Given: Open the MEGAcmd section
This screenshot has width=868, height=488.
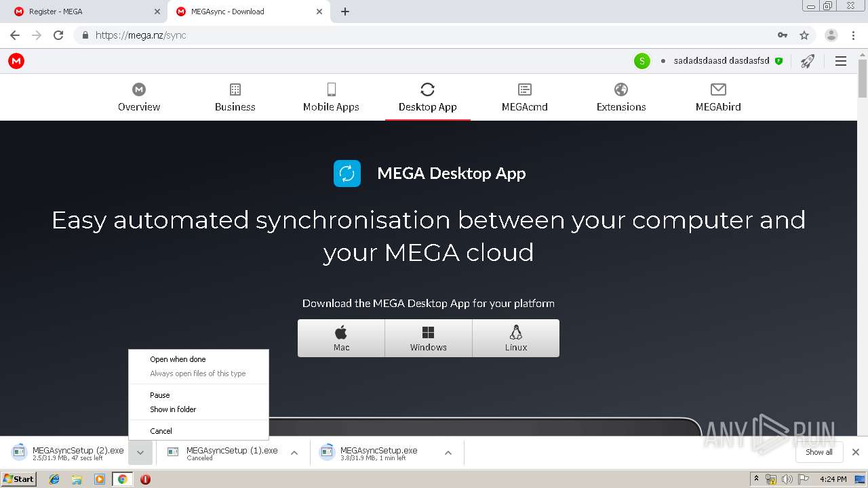Looking at the screenshot, I should [524, 98].
